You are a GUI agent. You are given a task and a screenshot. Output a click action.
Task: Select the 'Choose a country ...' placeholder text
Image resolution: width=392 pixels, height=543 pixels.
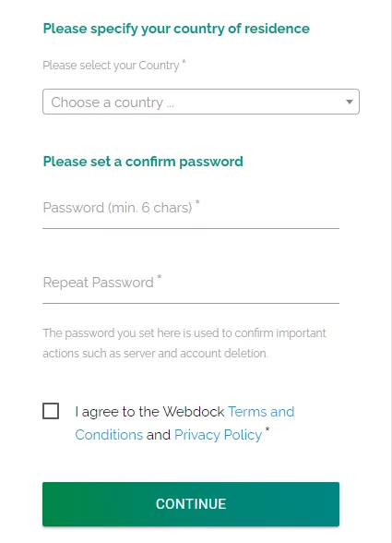(113, 103)
